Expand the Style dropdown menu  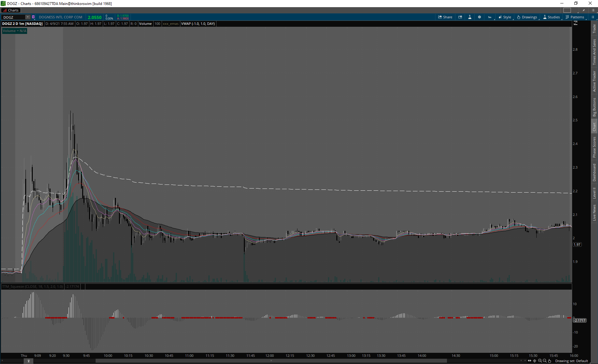(x=505, y=17)
